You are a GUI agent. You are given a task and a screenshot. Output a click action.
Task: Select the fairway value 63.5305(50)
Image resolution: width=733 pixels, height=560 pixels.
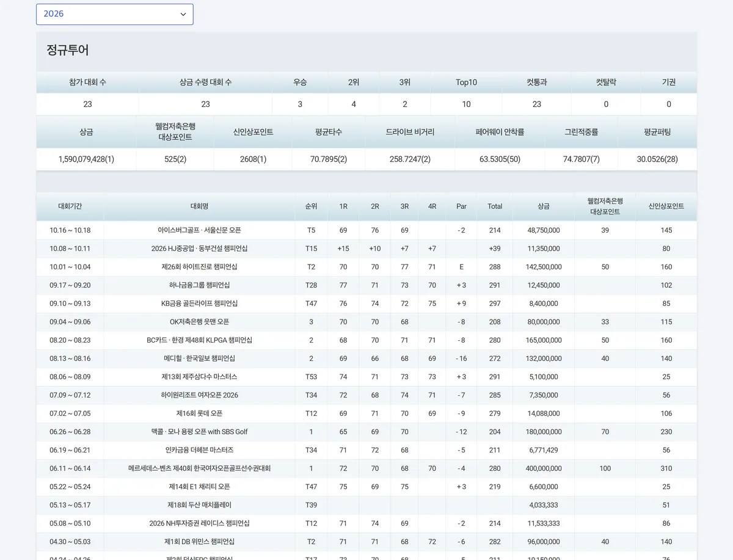click(x=500, y=159)
